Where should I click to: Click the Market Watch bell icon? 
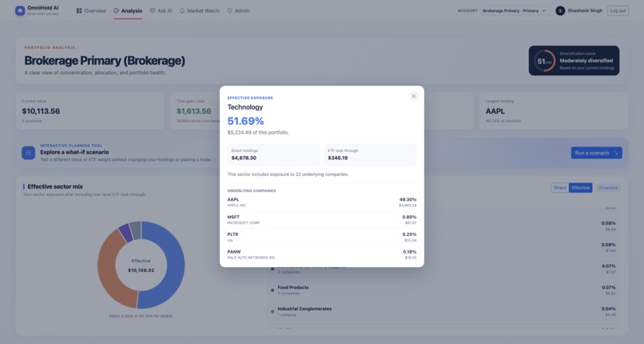(182, 10)
